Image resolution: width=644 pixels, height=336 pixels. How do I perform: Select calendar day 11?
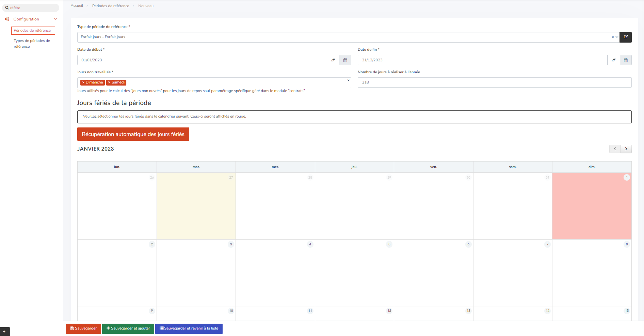[275, 313]
